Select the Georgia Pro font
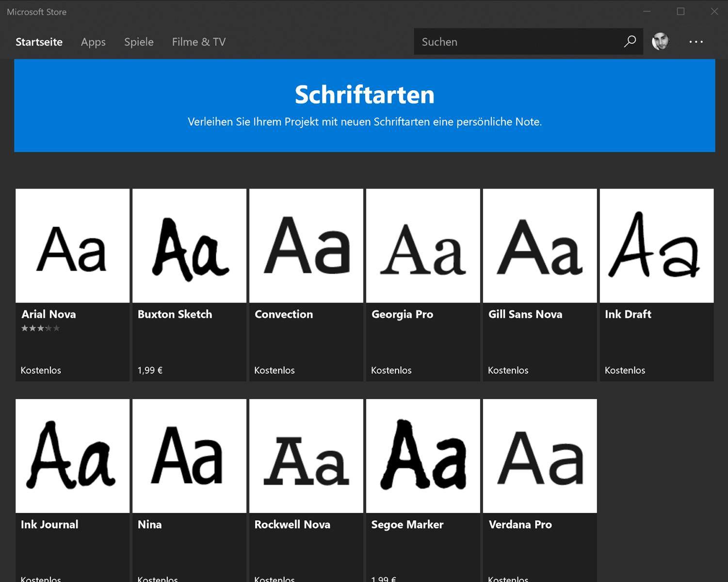 [422, 246]
